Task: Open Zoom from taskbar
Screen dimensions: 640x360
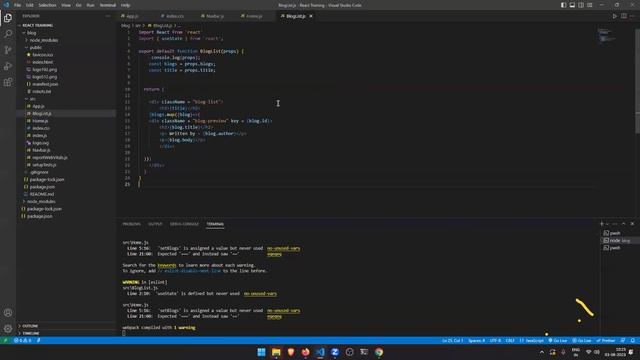Action: click(335, 352)
